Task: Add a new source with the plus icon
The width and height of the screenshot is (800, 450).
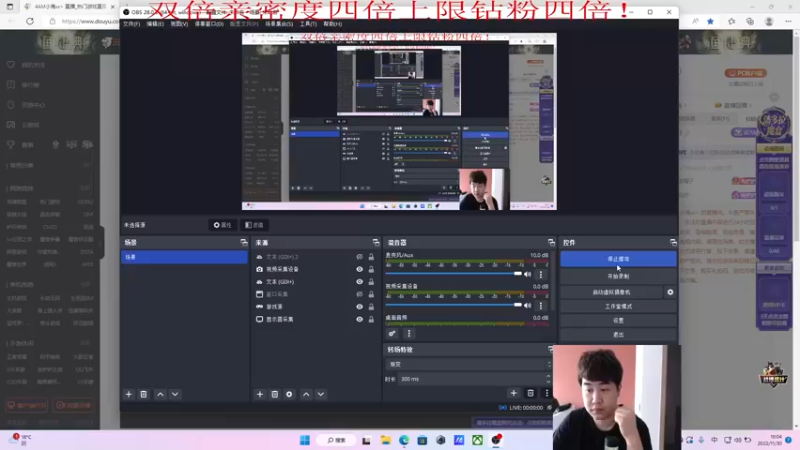Action: pyautogui.click(x=260, y=394)
